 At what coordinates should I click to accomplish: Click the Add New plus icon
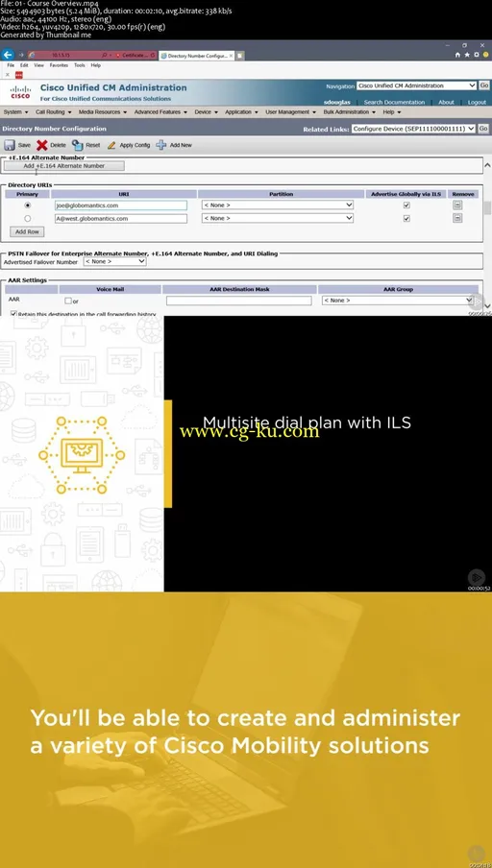(x=161, y=145)
